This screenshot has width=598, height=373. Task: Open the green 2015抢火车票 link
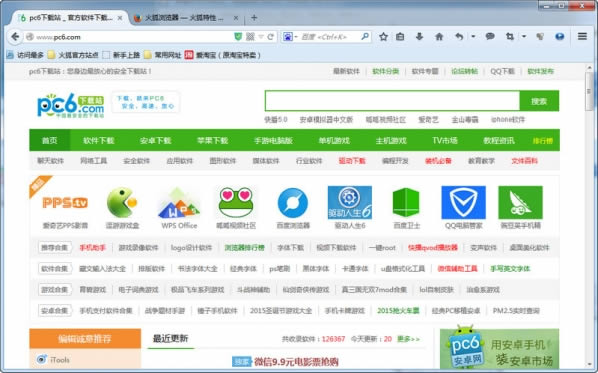point(398,311)
